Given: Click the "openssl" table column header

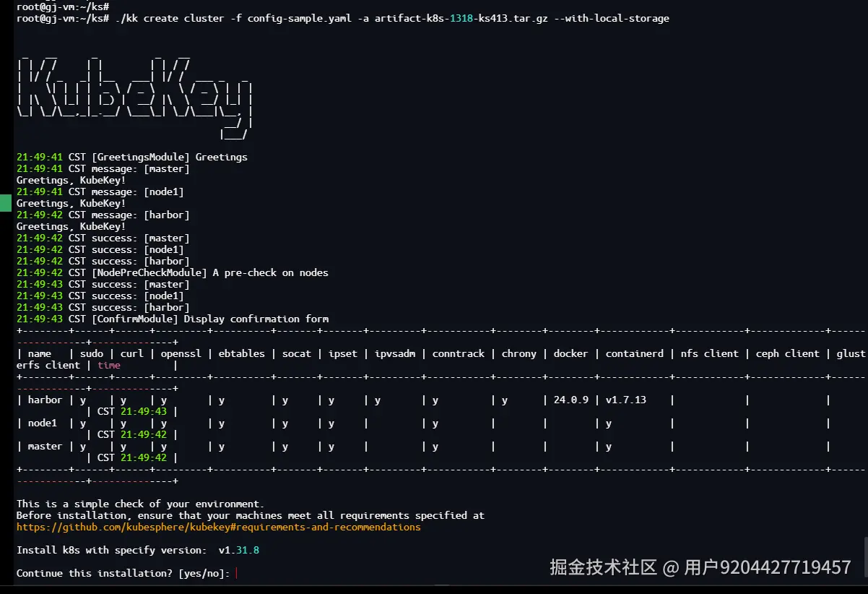Looking at the screenshot, I should [181, 354].
